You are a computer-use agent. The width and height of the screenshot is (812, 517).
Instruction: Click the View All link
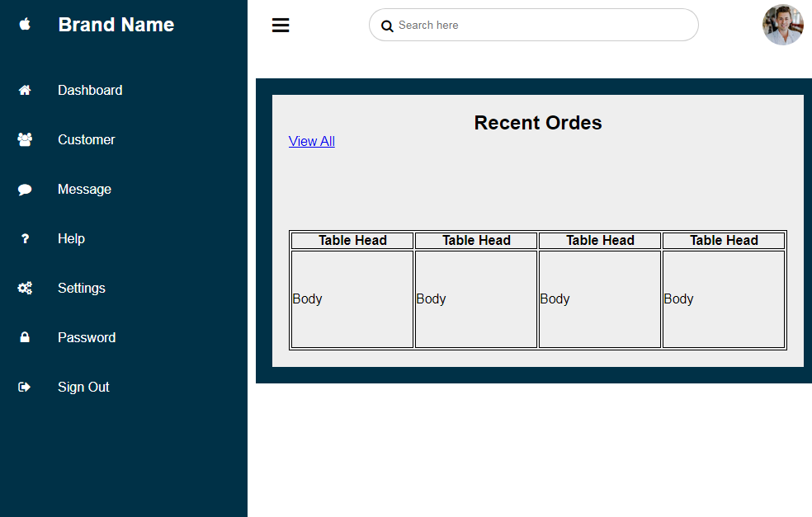click(311, 141)
